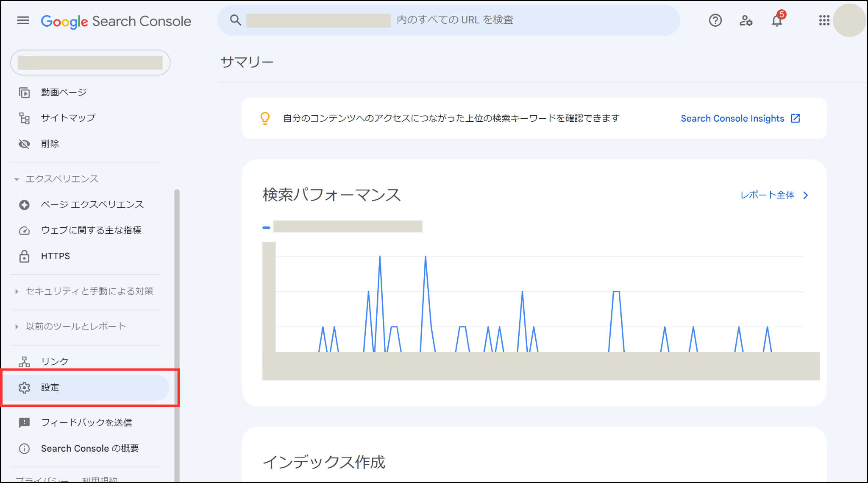The height and width of the screenshot is (483, 868).
Task: Click the chevron next to レポート全体
Action: click(806, 195)
